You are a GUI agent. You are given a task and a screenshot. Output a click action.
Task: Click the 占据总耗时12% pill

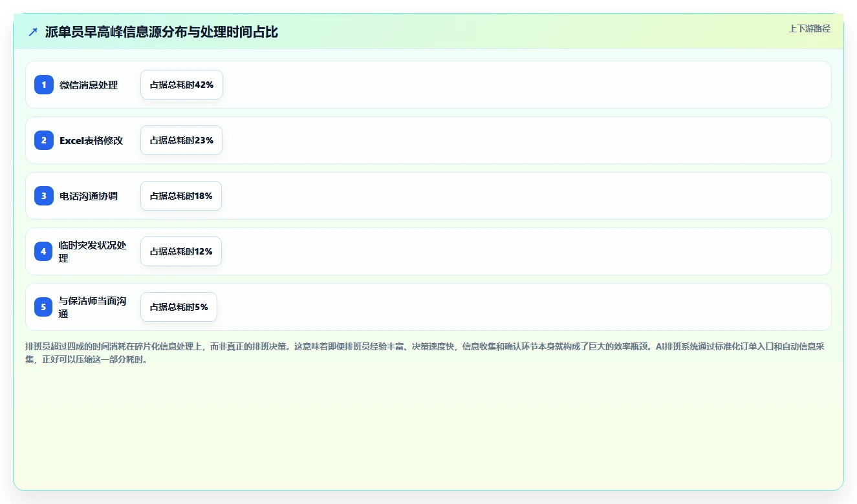181,251
